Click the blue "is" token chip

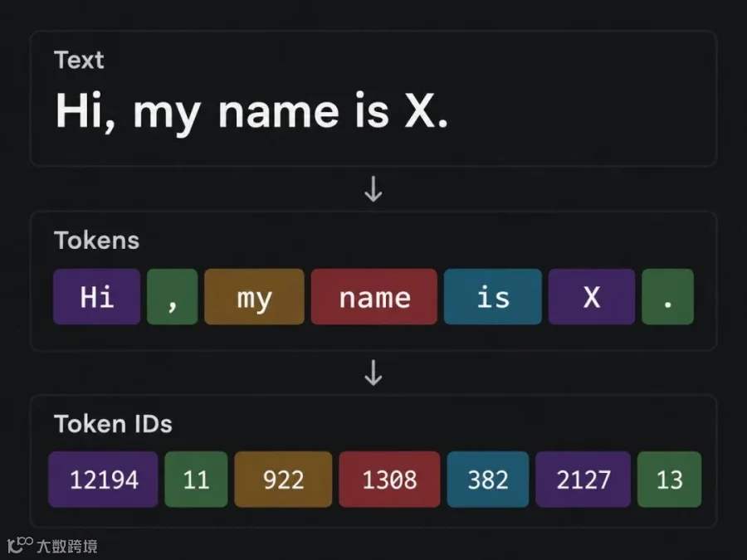coord(492,297)
